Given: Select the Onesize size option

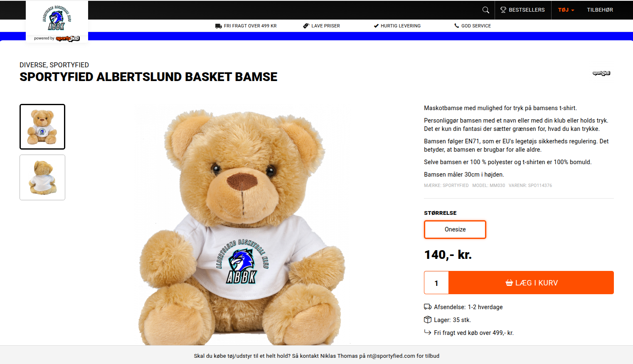Looking at the screenshot, I should (455, 229).
